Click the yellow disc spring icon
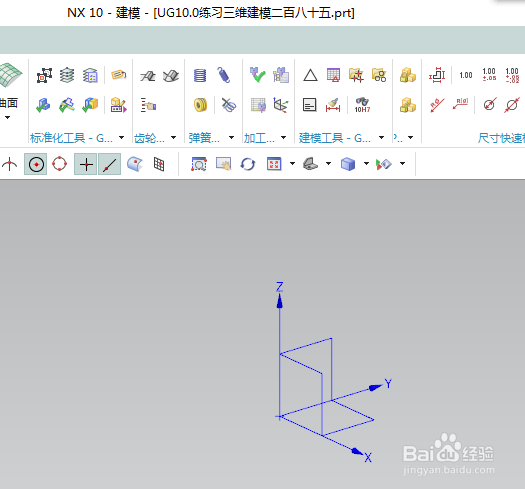Screen dimensions: 525x489 tap(200, 105)
